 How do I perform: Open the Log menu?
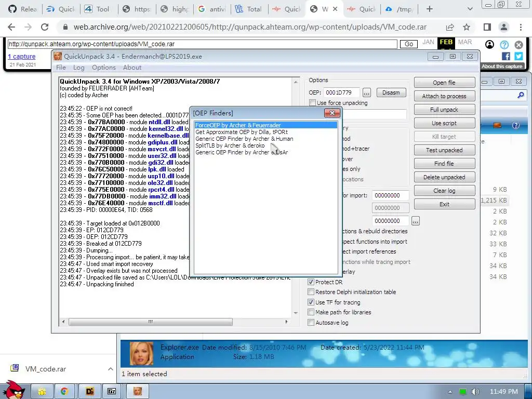[79, 67]
